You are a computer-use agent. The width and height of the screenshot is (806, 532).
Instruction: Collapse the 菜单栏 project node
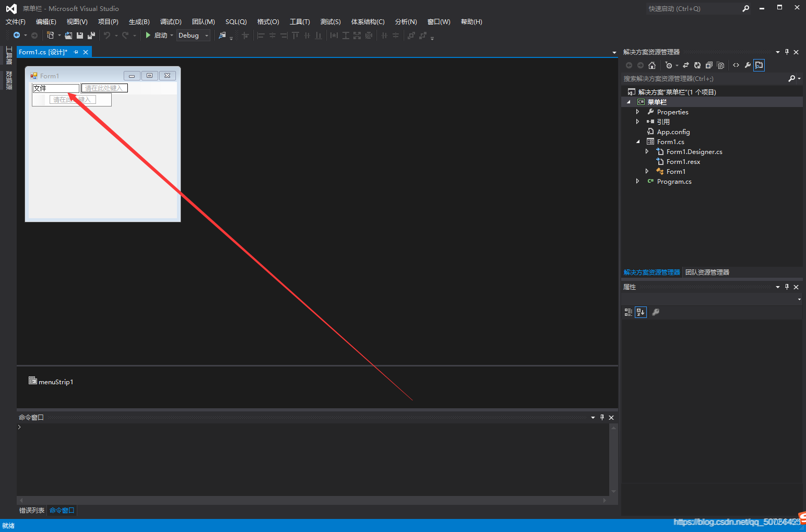click(629, 102)
